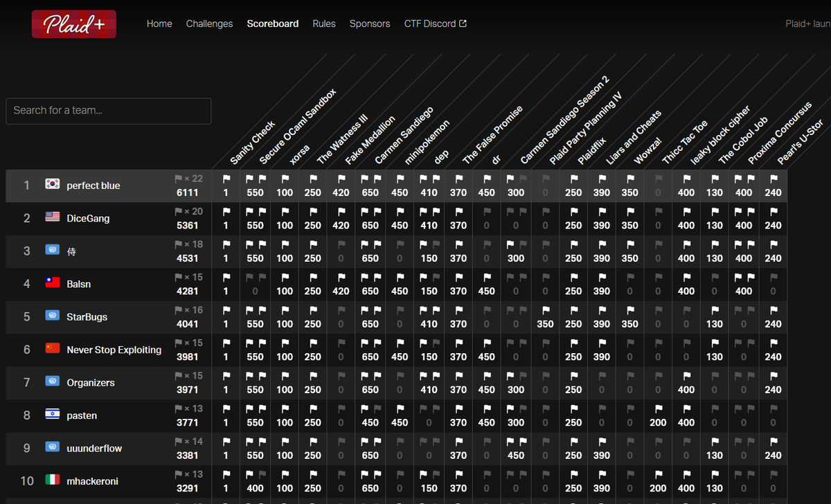The height and width of the screenshot is (504, 831).
Task: Open the Balsn team name
Action: point(79,284)
